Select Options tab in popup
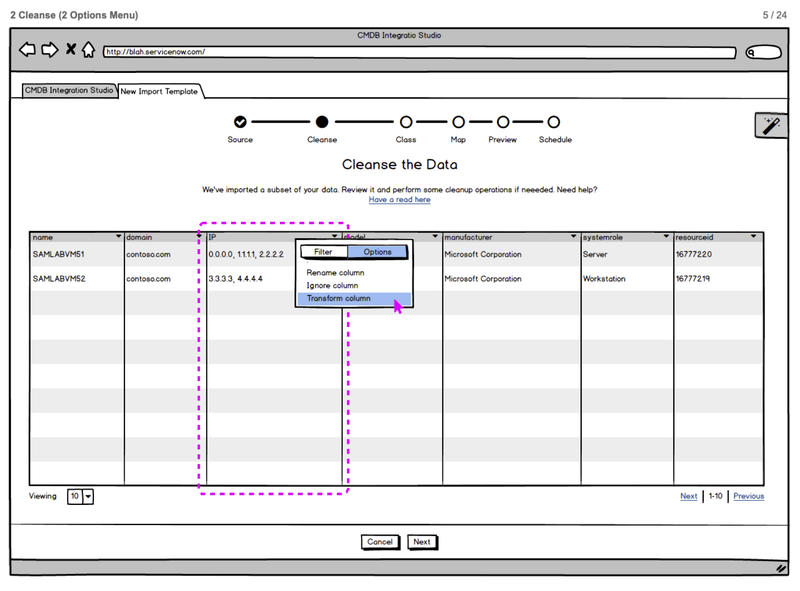This screenshot has height=591, width=800. tap(378, 252)
